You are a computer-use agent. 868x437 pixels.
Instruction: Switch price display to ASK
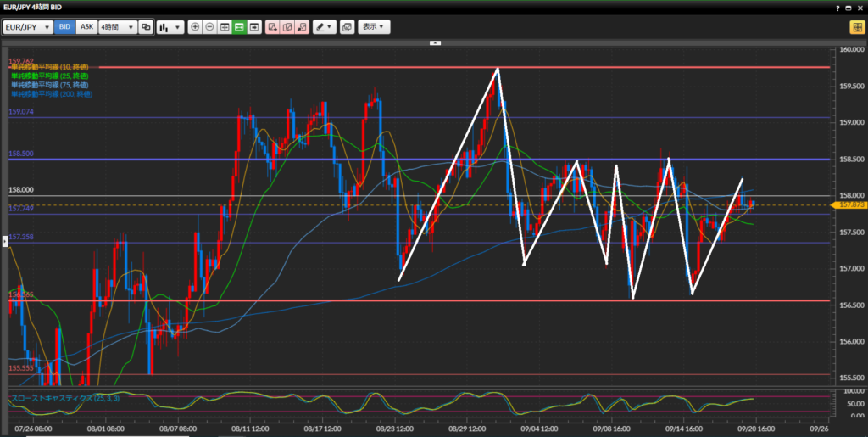tap(86, 27)
